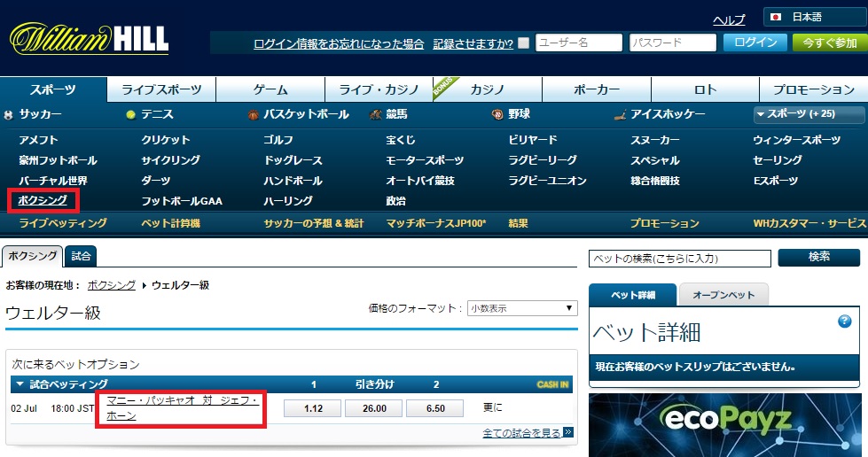868x457 pixels.
Task: Open the WHカスタマー・サービス link
Action: pos(809,223)
